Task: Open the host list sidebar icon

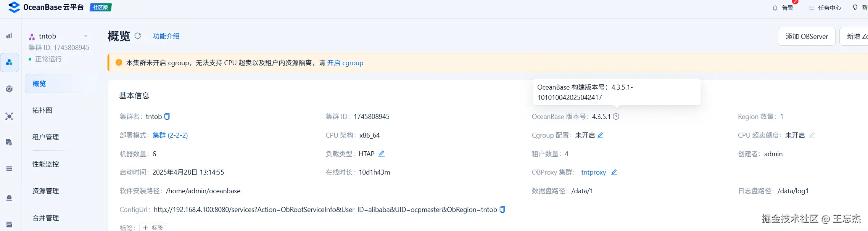Action: 9,168
